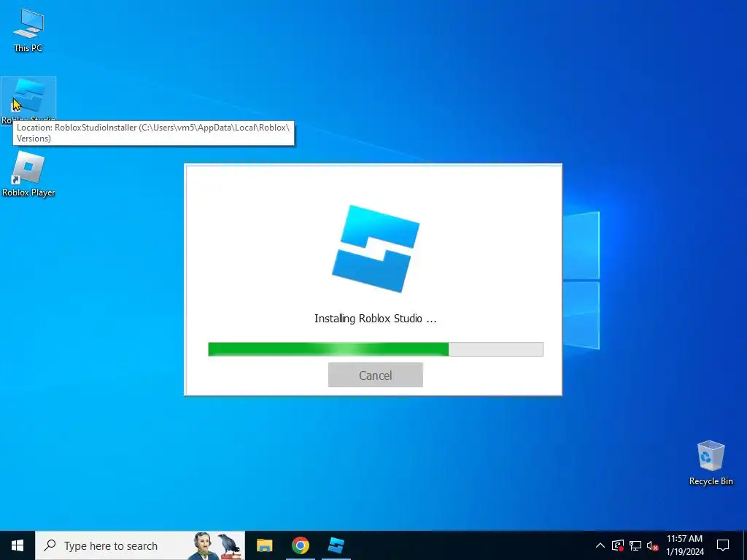
Task: Show hidden system tray icons
Action: coord(600,545)
